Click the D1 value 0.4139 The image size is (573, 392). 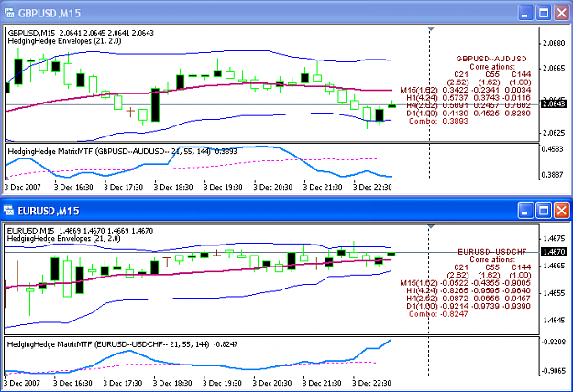455,114
